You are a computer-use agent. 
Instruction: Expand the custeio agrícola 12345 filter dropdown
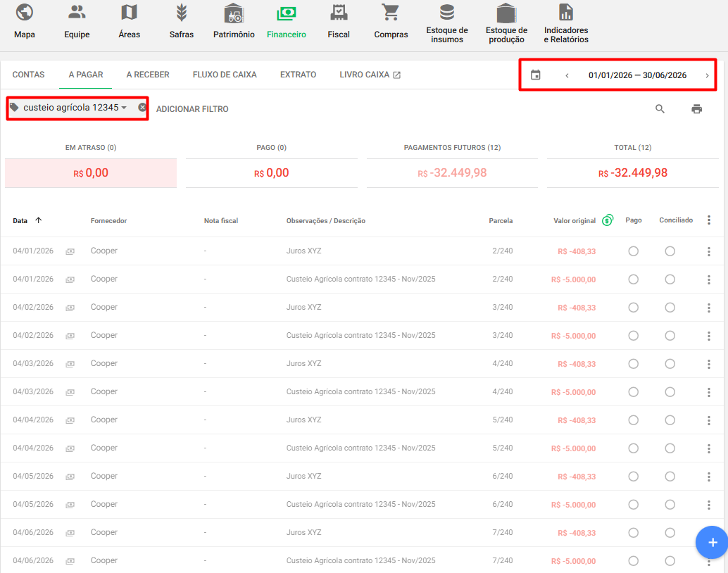point(124,108)
